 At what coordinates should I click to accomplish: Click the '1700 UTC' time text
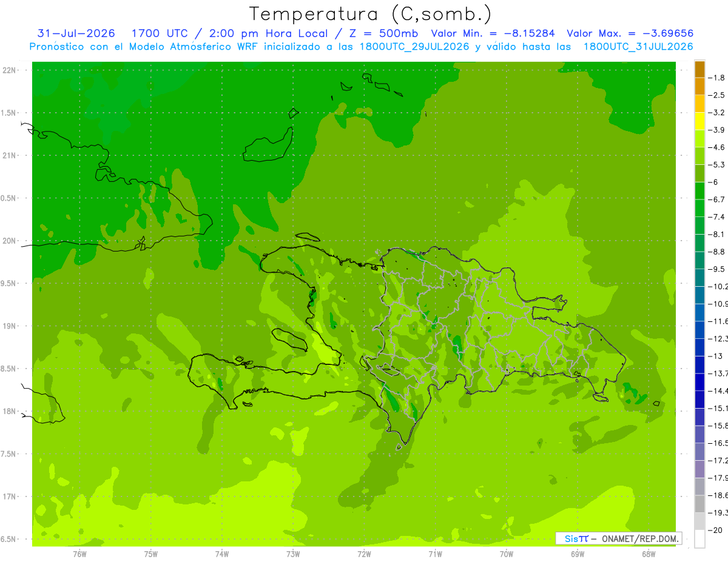[x=160, y=33]
